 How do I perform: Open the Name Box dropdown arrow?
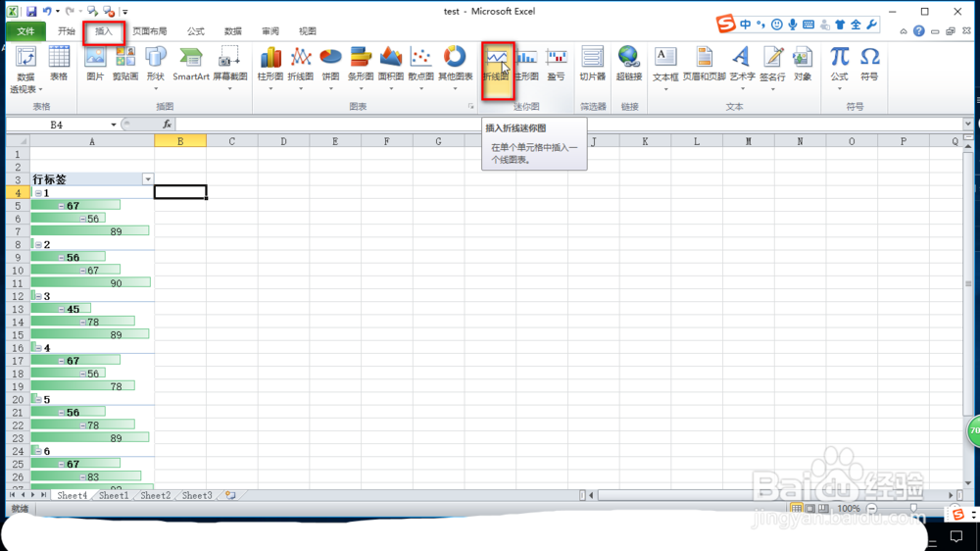pos(113,125)
